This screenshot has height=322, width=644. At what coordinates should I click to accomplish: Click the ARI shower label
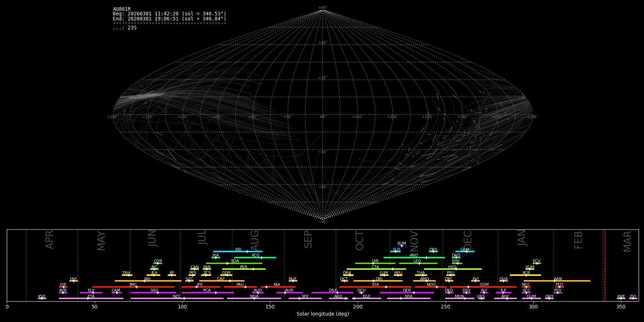147,279
